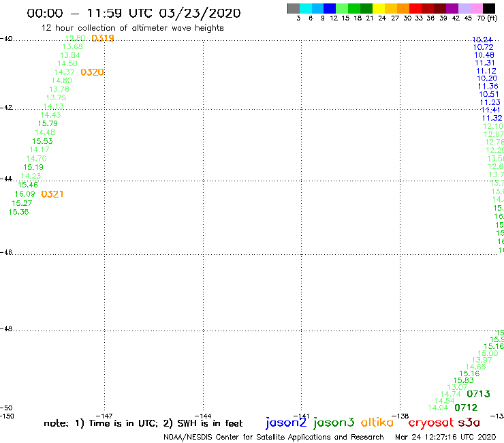Click the -46 latitude axis label

click(x=6, y=252)
